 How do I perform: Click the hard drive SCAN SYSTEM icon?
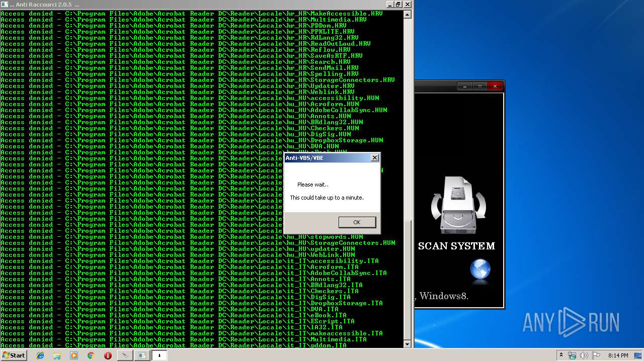click(458, 205)
